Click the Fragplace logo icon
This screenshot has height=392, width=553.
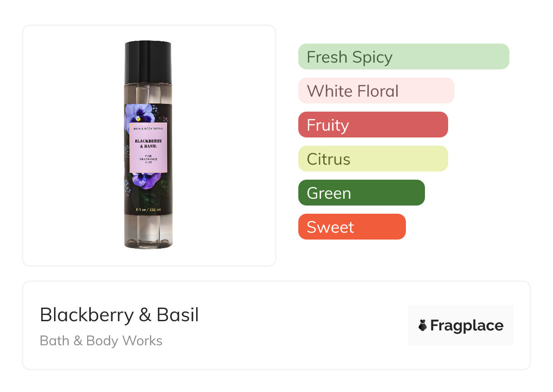[423, 325]
